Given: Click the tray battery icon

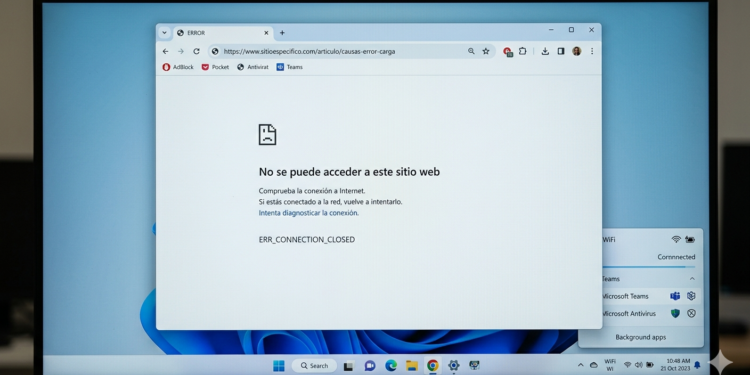Looking at the screenshot, I should point(650,365).
